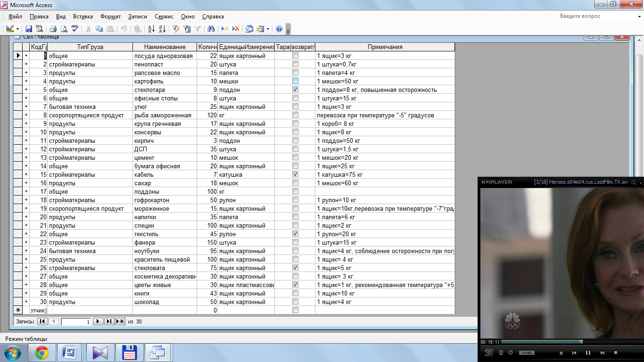Open the Файл menu

click(15, 16)
